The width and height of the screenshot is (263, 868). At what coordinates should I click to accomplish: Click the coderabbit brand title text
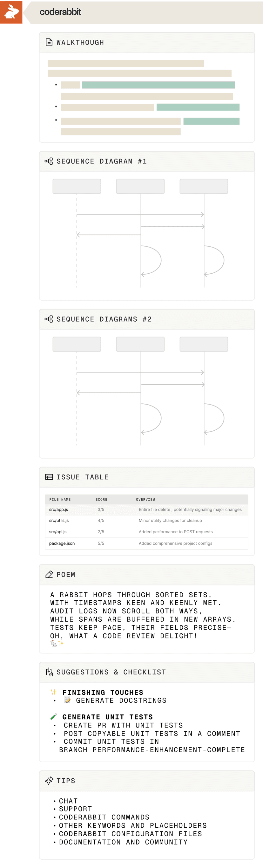[60, 12]
